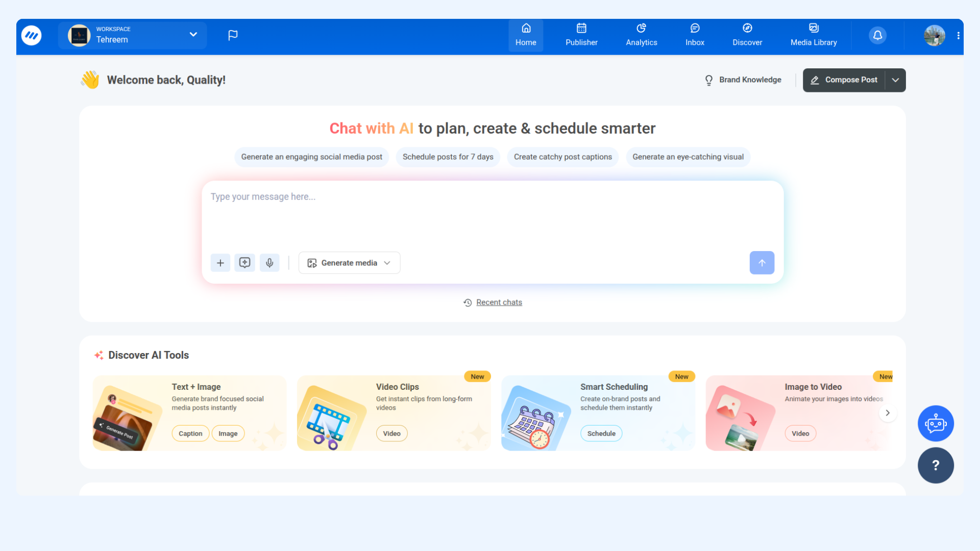Open the Generate media dropdown

pyautogui.click(x=349, y=263)
